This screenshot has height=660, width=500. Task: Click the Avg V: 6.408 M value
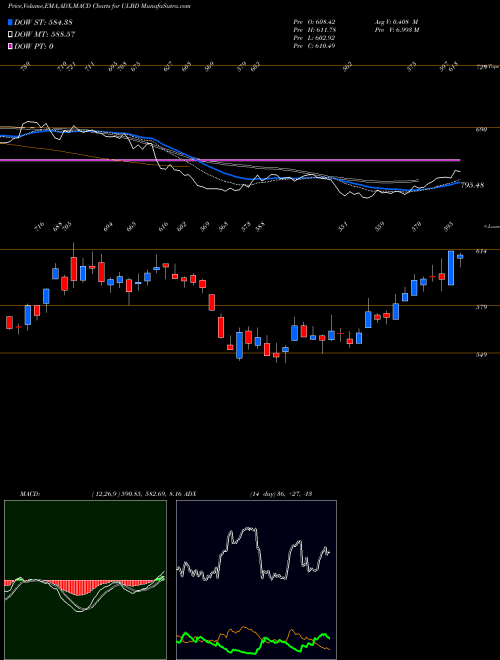(x=396, y=22)
